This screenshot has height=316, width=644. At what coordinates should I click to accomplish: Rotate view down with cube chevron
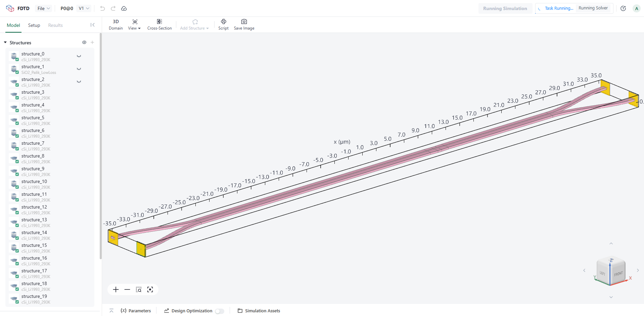(x=611, y=297)
